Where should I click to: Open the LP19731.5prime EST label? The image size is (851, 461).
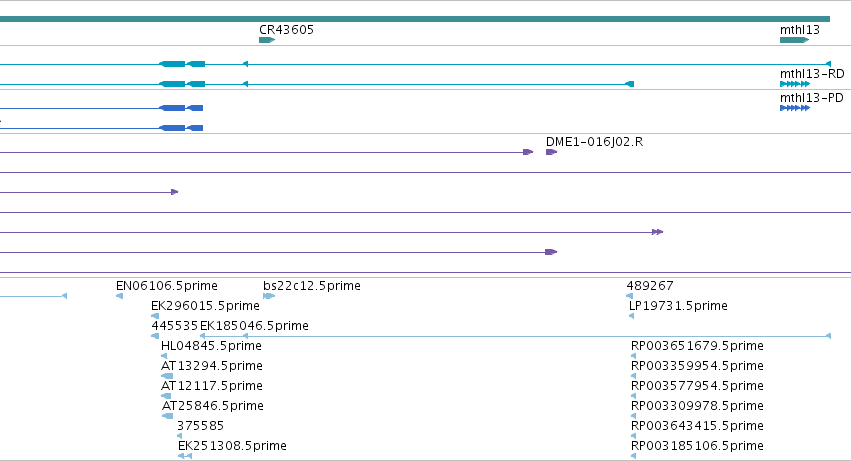pos(678,306)
